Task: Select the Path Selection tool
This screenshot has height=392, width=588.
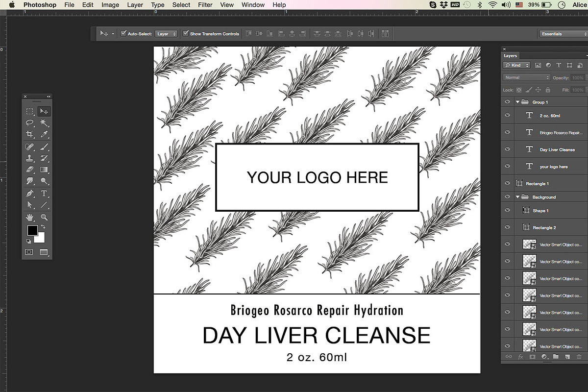Action: 30,205
